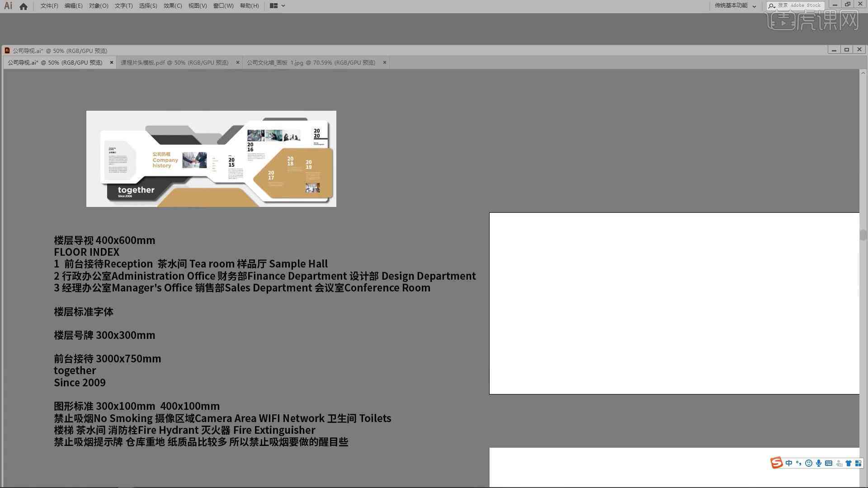Viewport: 868px width, 488px height.
Task: Click the Adobe Illustrator app icon
Action: click(8, 5)
